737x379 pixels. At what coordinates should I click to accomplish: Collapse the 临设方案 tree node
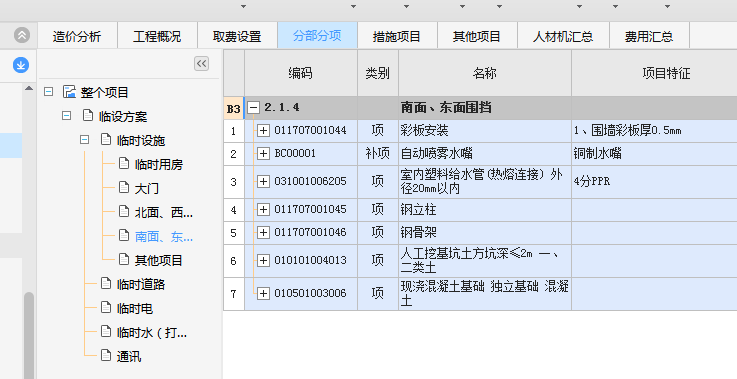pyautogui.click(x=66, y=116)
